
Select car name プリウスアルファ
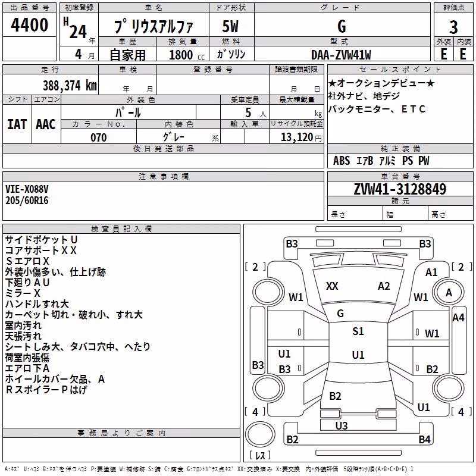point(154,26)
